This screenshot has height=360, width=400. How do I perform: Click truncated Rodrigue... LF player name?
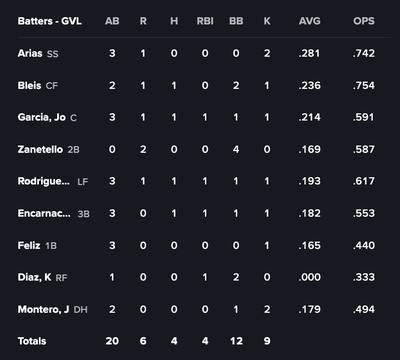click(44, 181)
